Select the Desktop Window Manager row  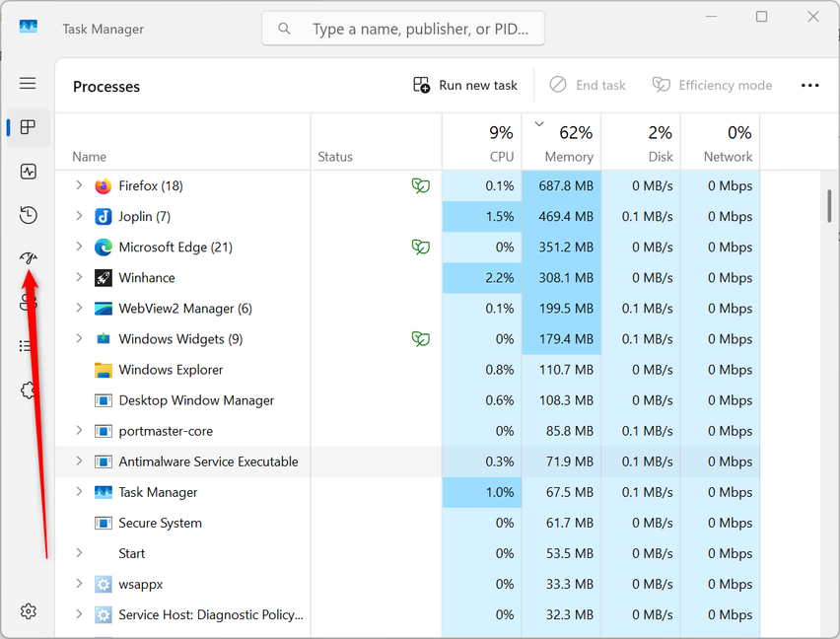407,400
